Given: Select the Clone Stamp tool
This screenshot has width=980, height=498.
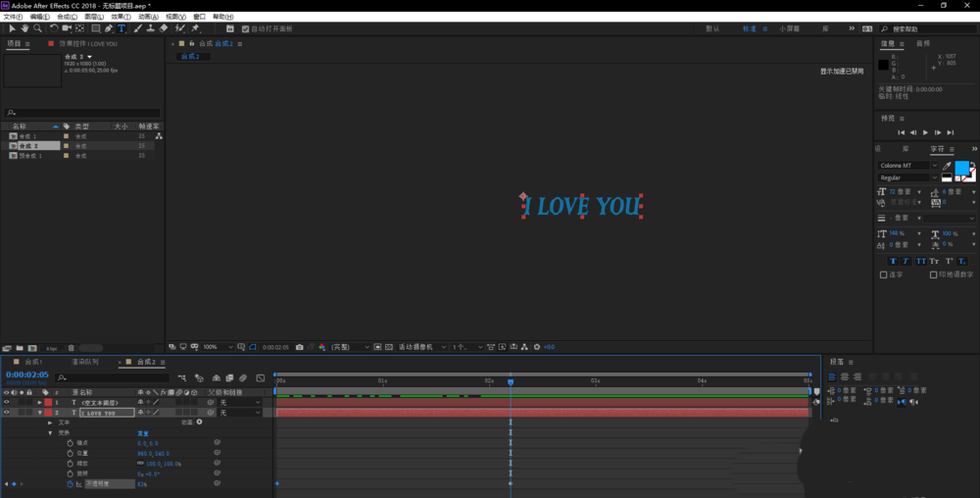Looking at the screenshot, I should (x=151, y=28).
